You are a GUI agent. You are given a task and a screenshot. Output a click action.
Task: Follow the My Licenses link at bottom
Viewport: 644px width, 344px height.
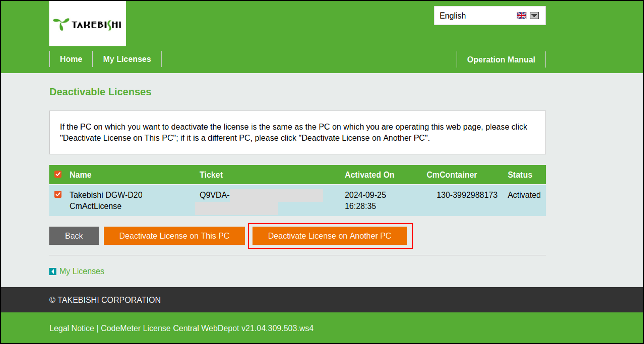[82, 271]
